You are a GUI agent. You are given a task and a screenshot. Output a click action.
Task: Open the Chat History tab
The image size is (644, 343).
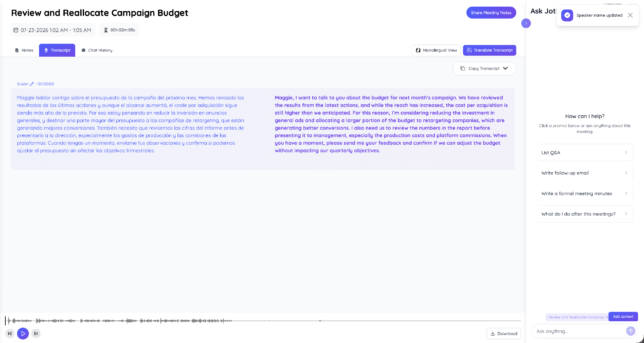pyautogui.click(x=97, y=50)
